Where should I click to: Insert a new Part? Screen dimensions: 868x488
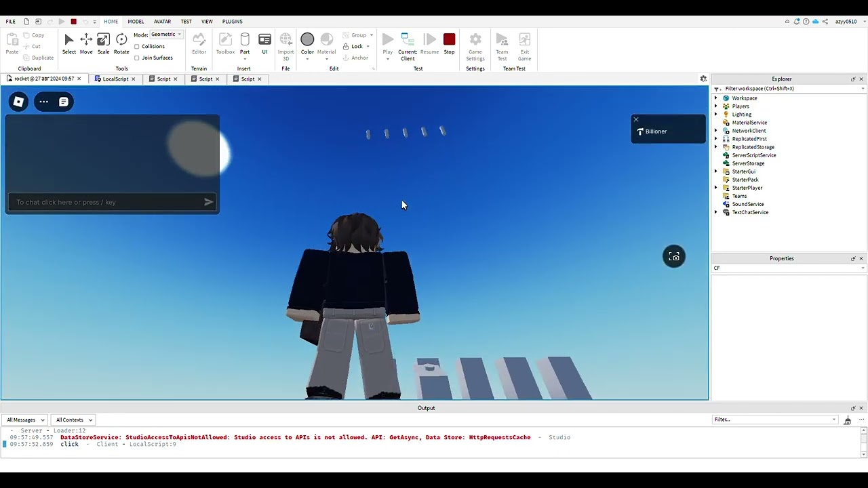pos(245,44)
